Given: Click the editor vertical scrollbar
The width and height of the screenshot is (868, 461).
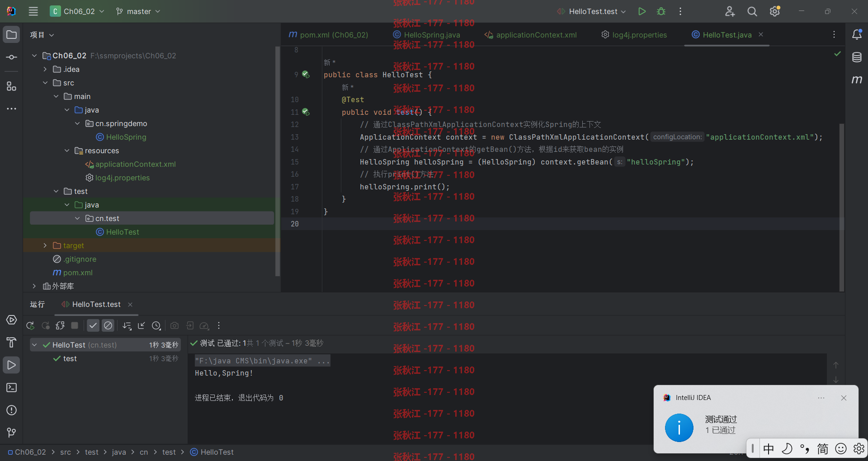Looking at the screenshot, I should coord(842,207).
